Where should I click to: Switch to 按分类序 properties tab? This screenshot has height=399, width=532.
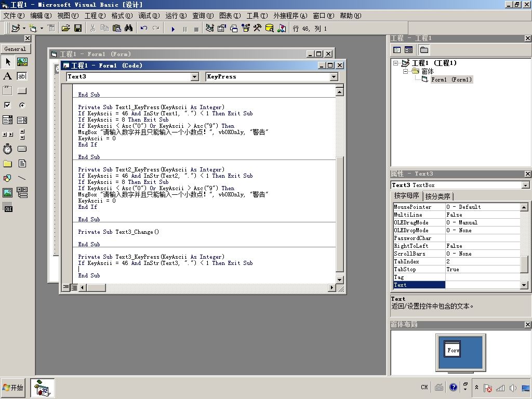(x=437, y=196)
